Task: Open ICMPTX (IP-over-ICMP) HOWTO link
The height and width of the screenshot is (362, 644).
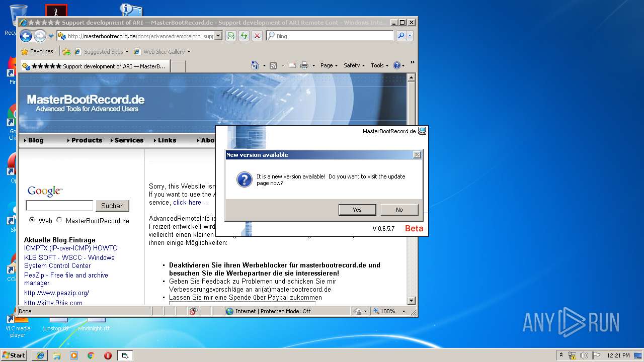Action: [x=71, y=248]
